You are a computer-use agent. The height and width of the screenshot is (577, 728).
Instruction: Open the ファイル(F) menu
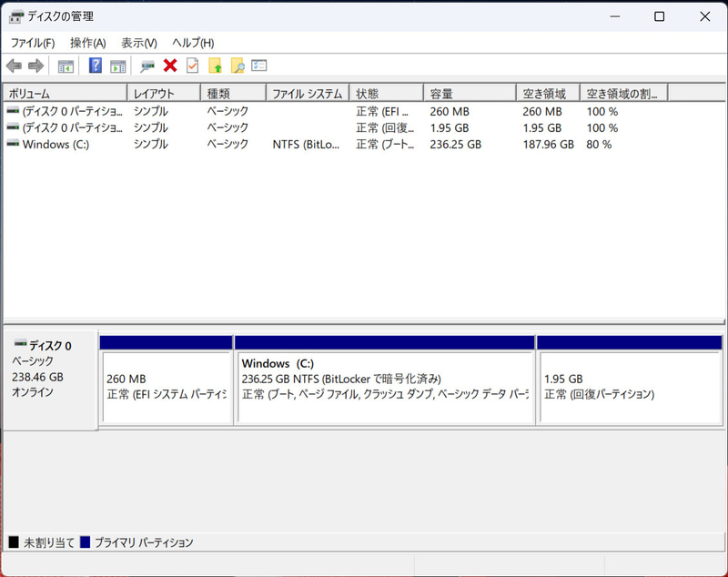[x=33, y=43]
